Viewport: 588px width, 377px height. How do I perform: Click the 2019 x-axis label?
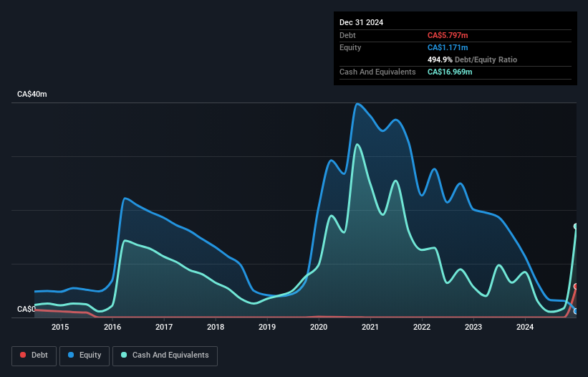click(x=267, y=327)
